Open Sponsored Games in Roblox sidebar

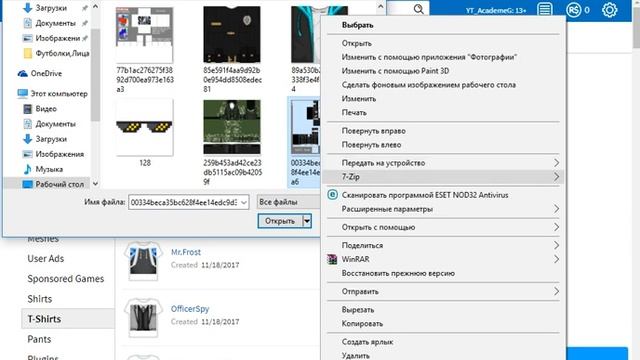click(66, 279)
